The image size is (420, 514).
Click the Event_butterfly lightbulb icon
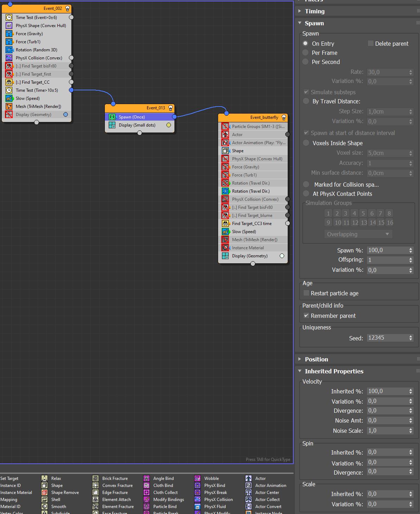(284, 117)
